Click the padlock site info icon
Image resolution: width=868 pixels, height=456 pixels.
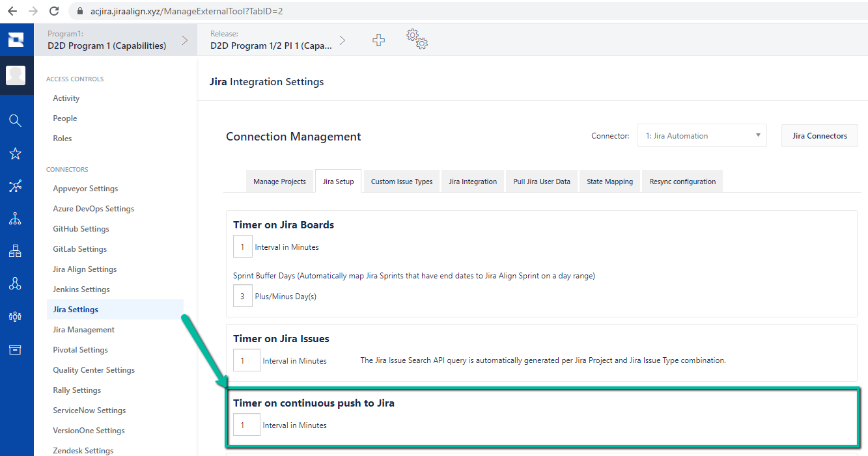(x=81, y=11)
